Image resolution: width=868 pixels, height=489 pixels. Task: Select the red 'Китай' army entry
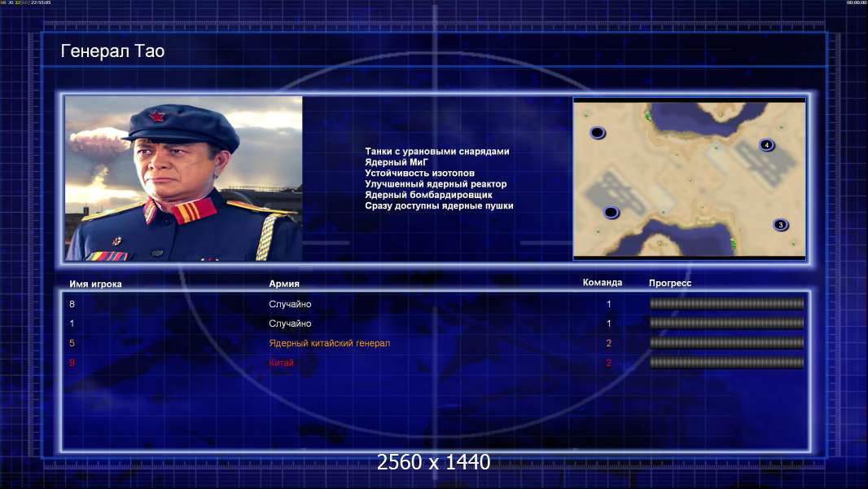281,363
